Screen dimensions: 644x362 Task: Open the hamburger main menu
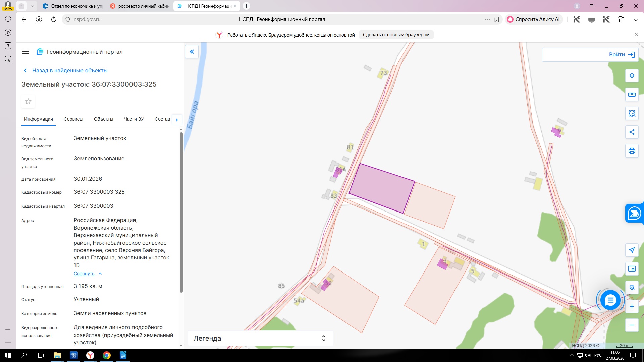pos(25,52)
